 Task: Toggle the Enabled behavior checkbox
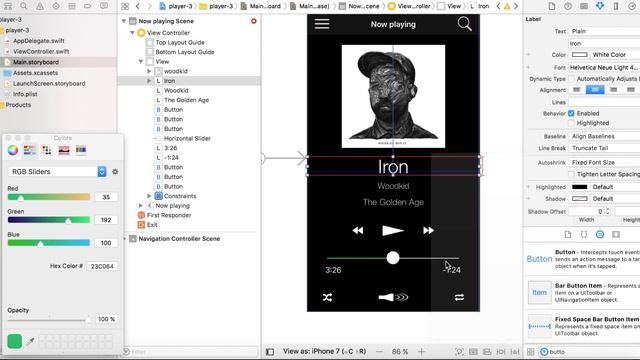pyautogui.click(x=571, y=113)
